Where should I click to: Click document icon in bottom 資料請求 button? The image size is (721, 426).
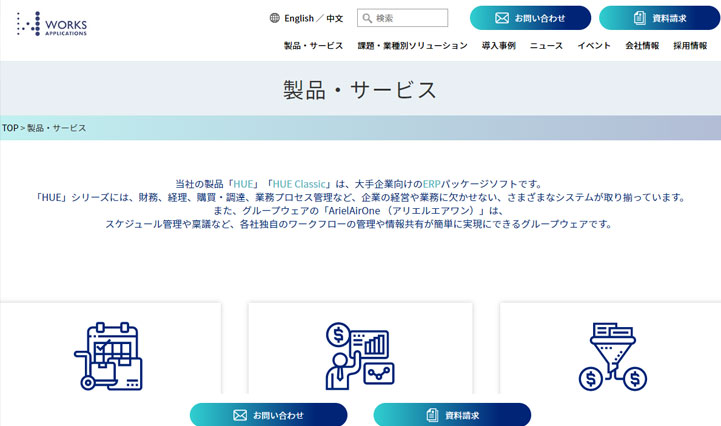(432, 415)
